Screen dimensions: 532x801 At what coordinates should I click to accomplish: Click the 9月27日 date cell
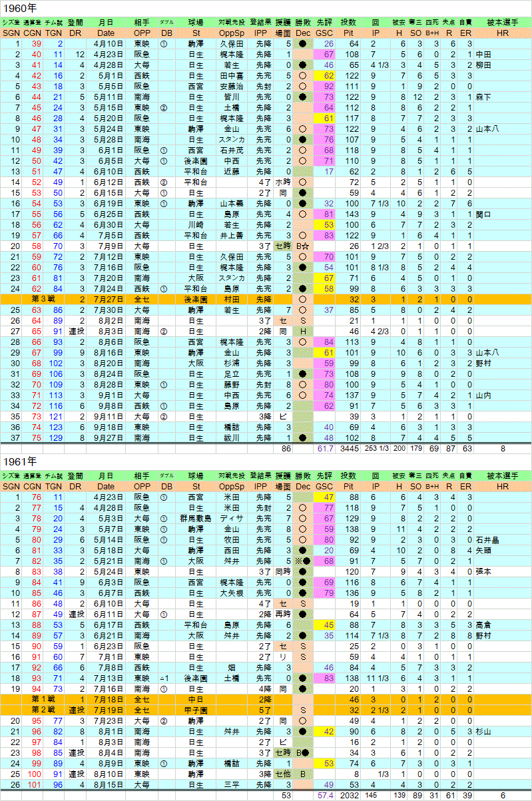(x=105, y=438)
